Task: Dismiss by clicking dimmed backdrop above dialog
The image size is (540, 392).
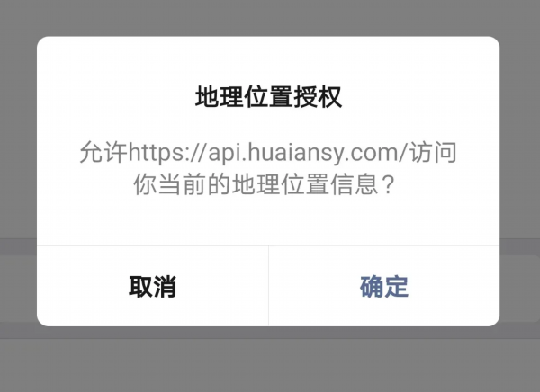Action: [x=268, y=17]
